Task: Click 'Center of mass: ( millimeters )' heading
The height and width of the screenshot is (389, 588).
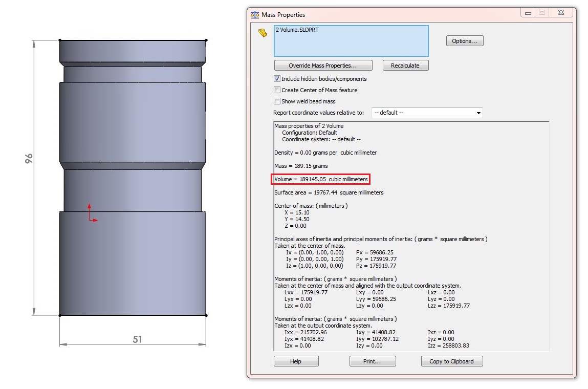Action: 311,206
